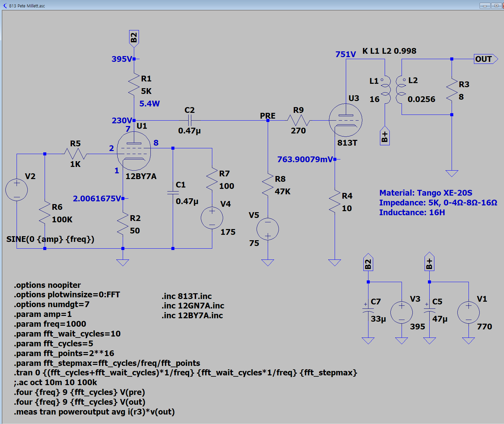Click the C2 coupling capacitor symbol
This screenshot has height=424, width=504.
click(190, 120)
